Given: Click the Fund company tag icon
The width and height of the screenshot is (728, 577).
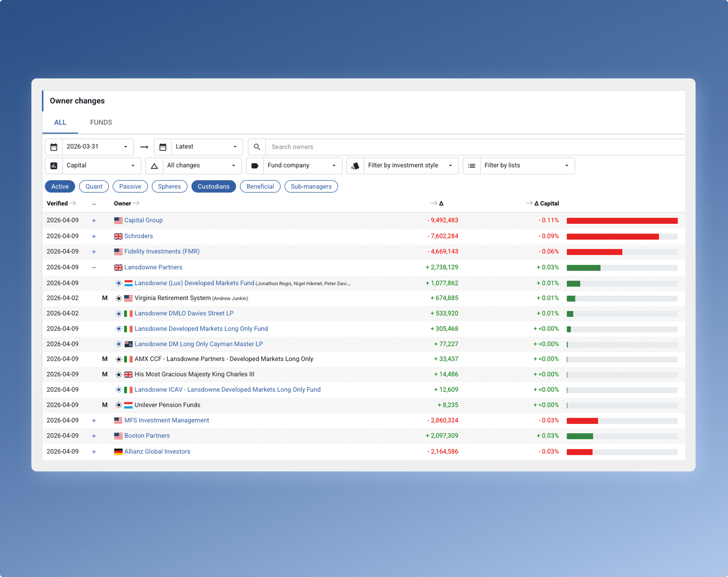Looking at the screenshot, I should point(255,166).
